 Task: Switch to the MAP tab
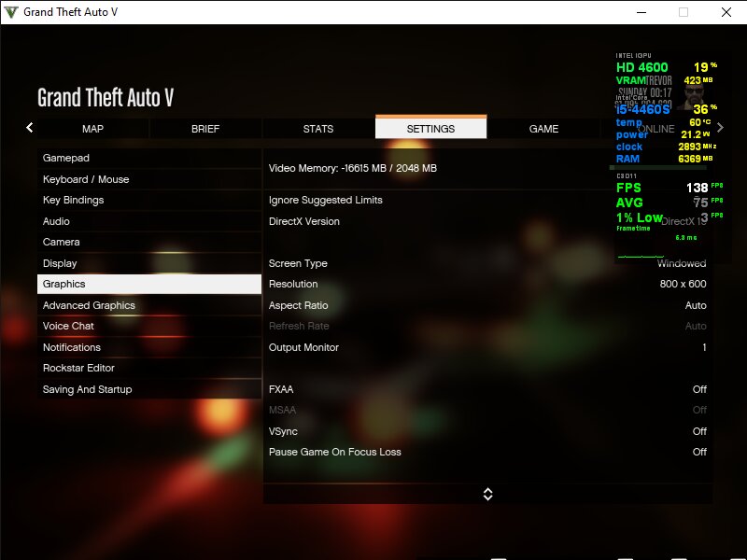coord(92,129)
